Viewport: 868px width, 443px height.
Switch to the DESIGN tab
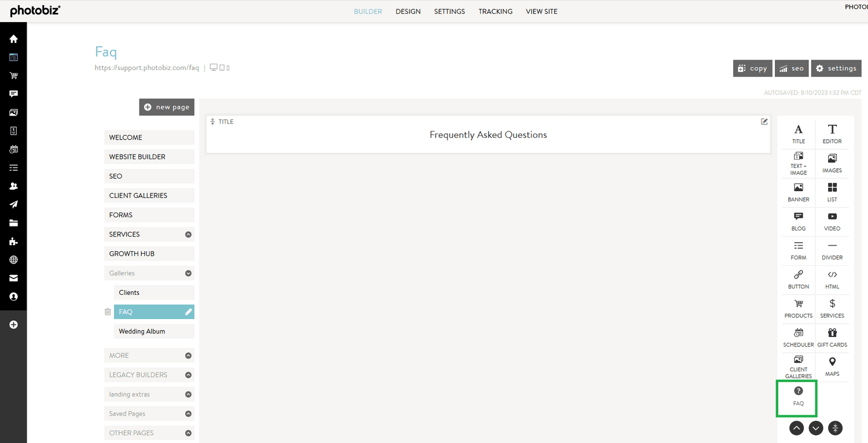[408, 11]
